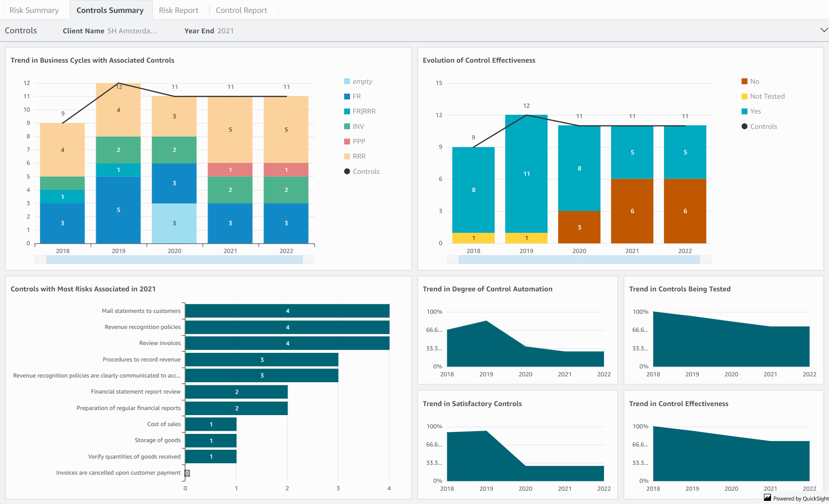Click the FR|RRR legend color marker

[347, 111]
